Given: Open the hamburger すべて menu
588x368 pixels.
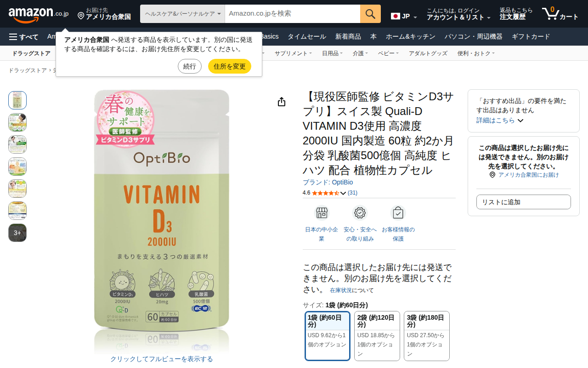Looking at the screenshot, I should click(24, 37).
